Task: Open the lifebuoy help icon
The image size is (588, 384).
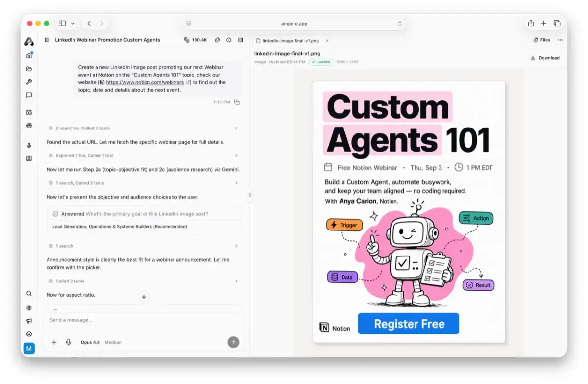Action: point(29,334)
